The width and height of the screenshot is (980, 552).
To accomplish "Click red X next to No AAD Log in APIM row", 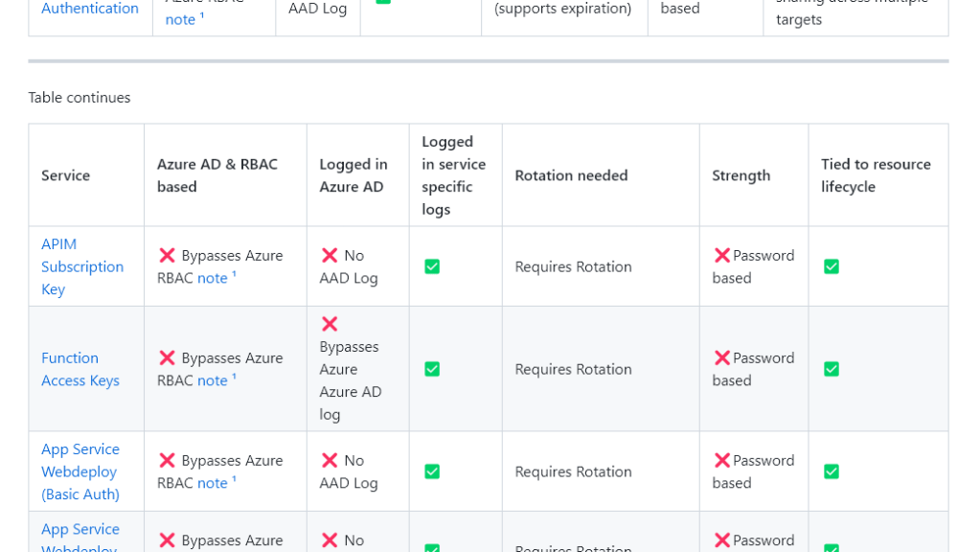I will click(330, 256).
